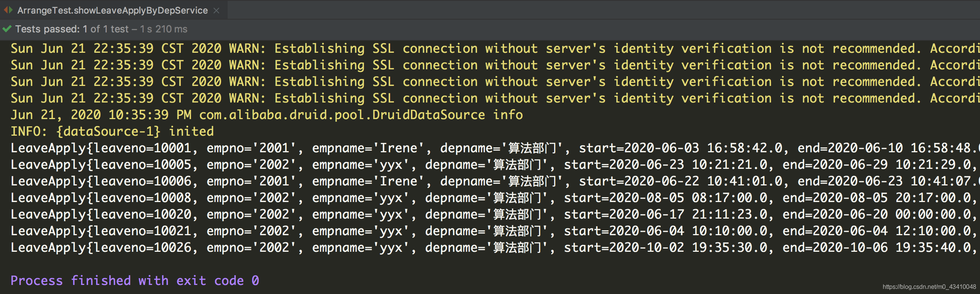
Task: Click the LeaveApply leaveno=10006 output line
Action: click(495, 181)
